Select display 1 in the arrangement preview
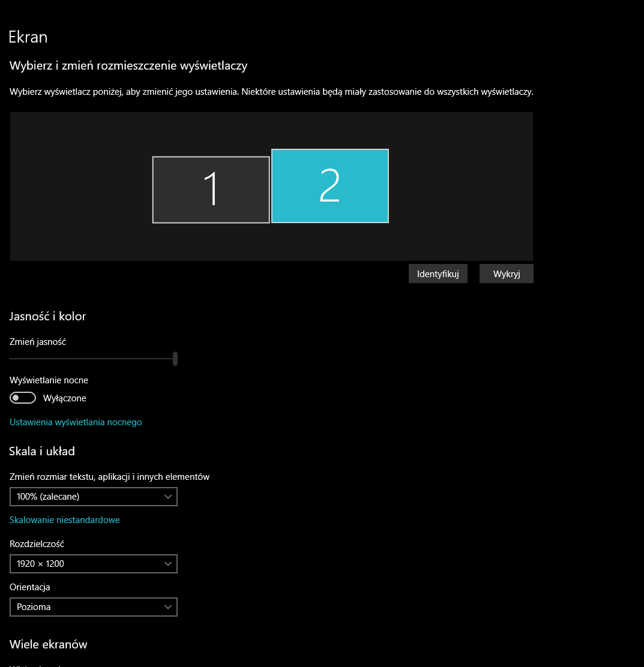Screen dimensions: 644x667 (x=211, y=190)
